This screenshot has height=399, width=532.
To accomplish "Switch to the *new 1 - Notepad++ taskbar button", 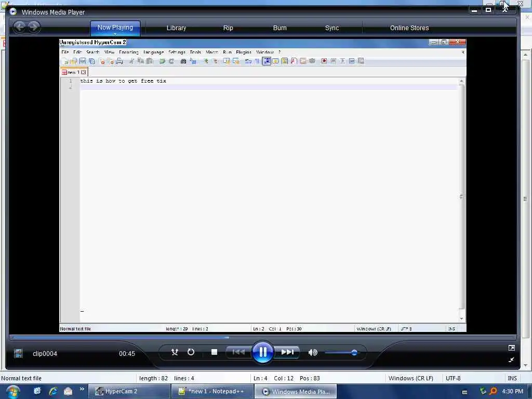I will tap(212, 391).
